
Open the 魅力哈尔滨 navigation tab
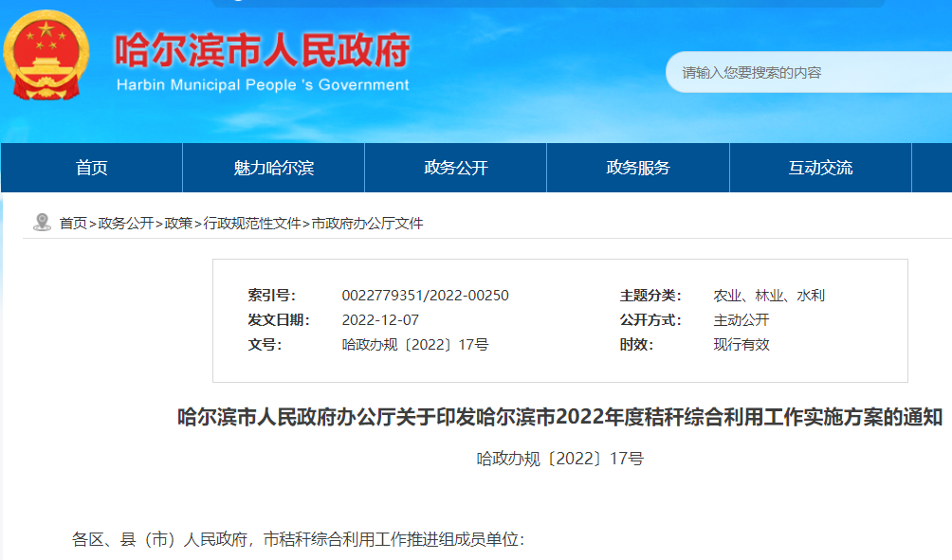pos(273,168)
